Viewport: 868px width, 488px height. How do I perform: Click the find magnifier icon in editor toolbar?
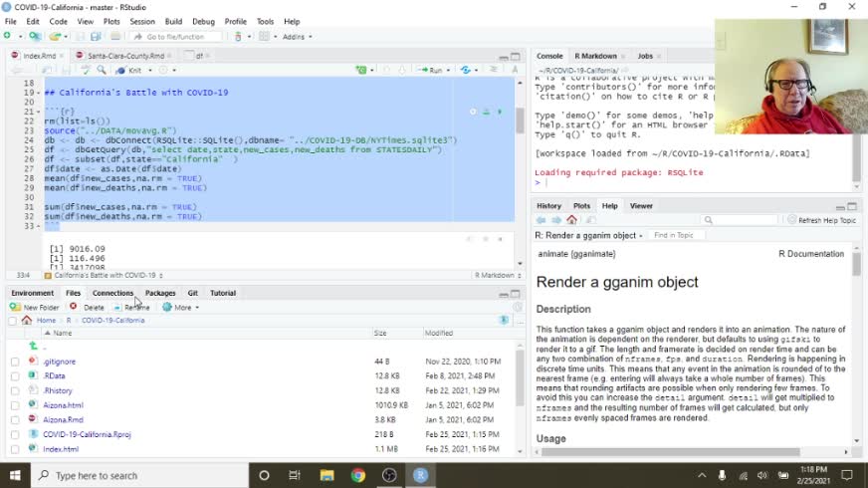(x=102, y=70)
